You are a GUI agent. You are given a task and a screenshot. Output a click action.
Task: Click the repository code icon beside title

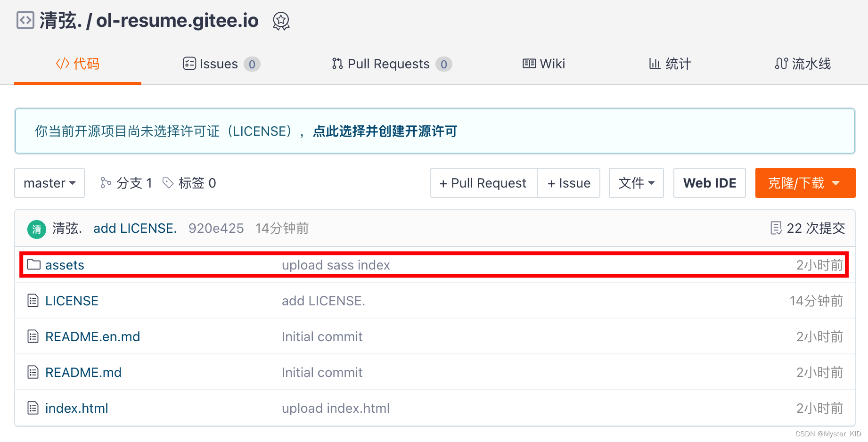point(25,20)
